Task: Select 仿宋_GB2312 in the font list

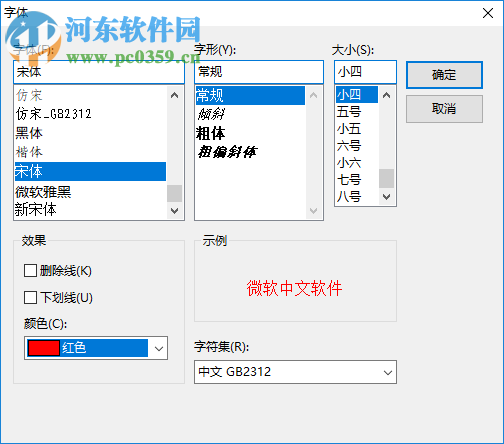Action: pos(90,114)
